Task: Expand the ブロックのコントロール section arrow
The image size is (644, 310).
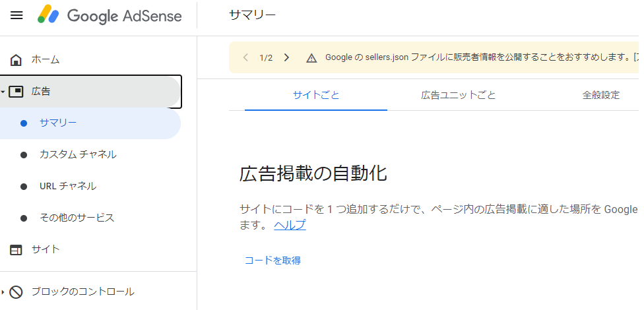Action: 3,292
